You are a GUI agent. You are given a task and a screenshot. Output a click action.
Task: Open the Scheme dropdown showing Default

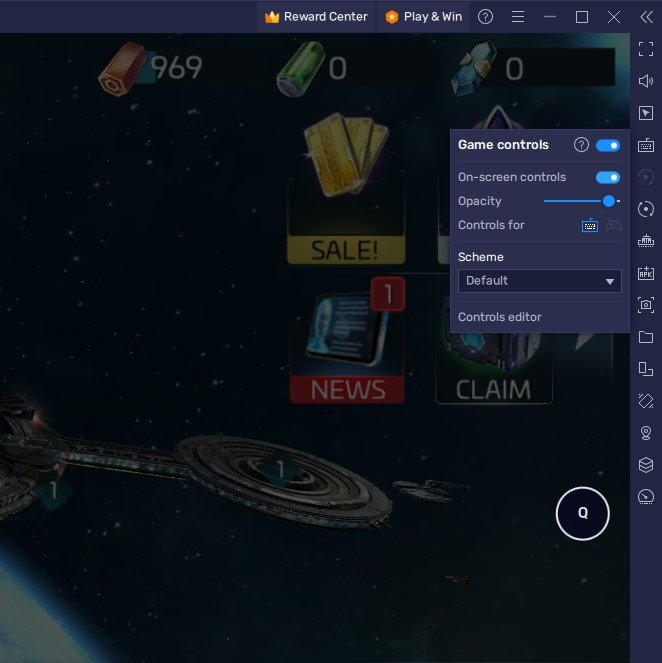pos(539,281)
